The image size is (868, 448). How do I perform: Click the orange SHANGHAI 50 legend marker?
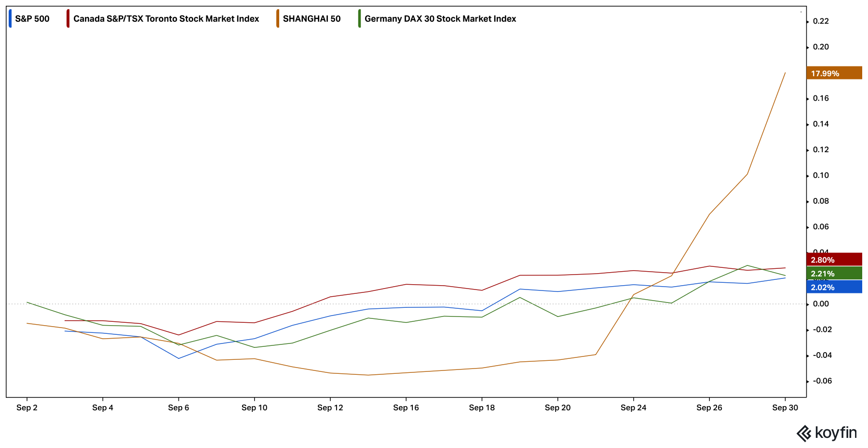(278, 19)
